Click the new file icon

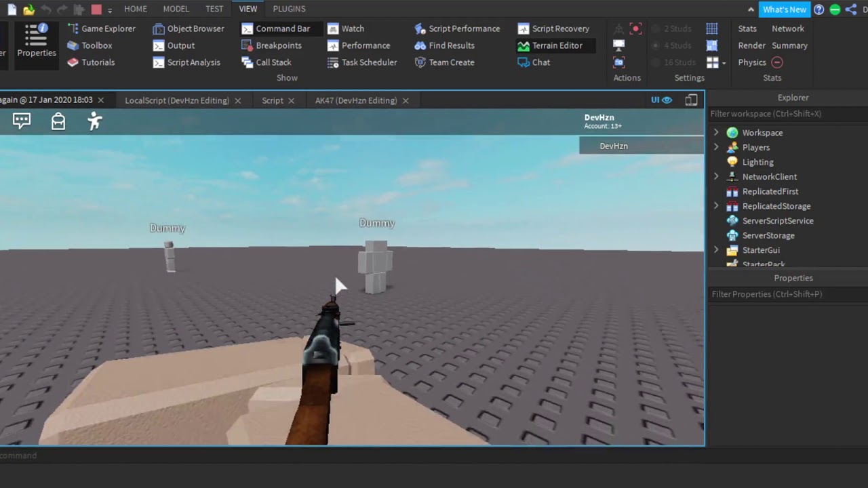(x=12, y=9)
